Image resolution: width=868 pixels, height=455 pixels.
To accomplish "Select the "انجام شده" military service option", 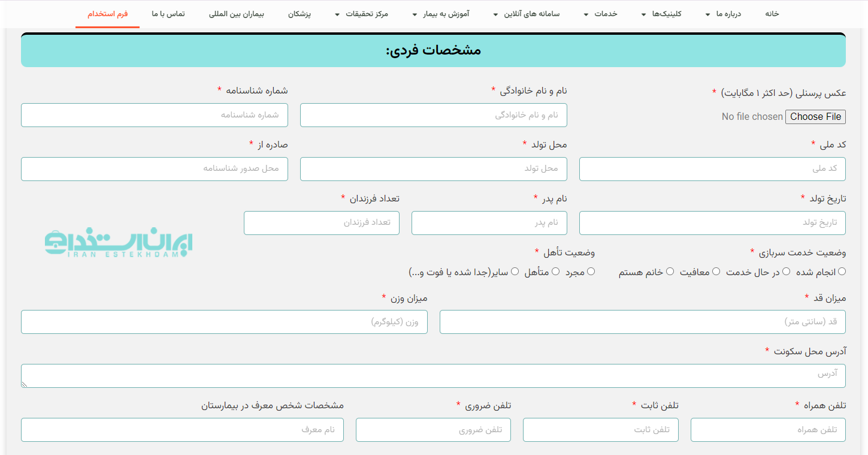I will pos(842,271).
